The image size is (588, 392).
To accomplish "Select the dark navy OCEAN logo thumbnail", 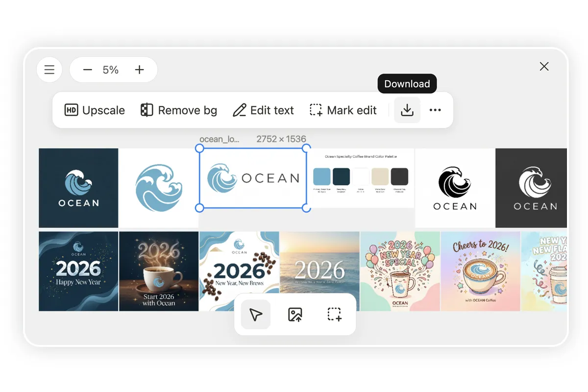I will pos(78,188).
